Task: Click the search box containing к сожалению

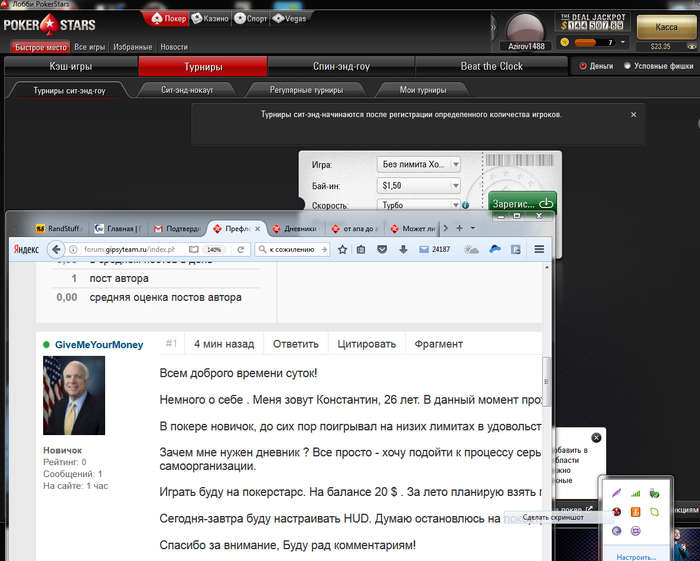Action: pos(292,249)
